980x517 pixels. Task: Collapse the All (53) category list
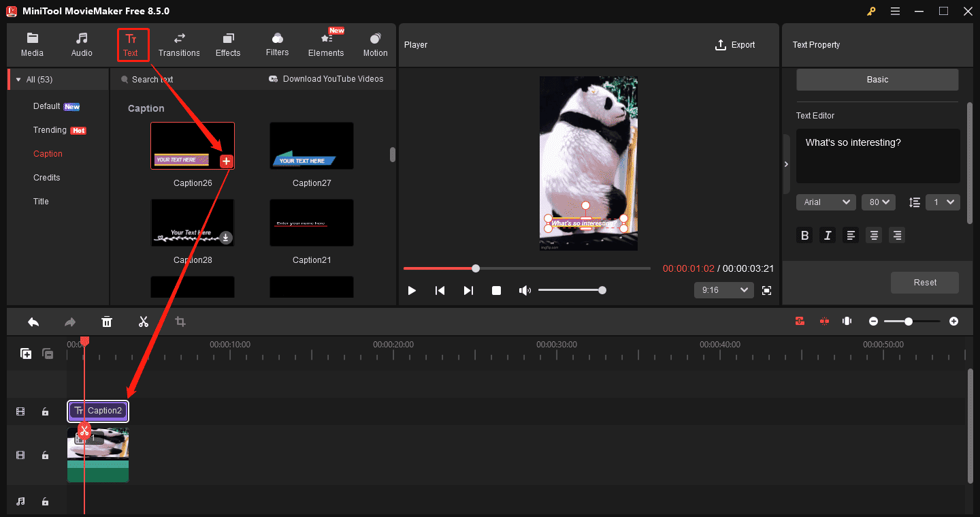(x=17, y=79)
